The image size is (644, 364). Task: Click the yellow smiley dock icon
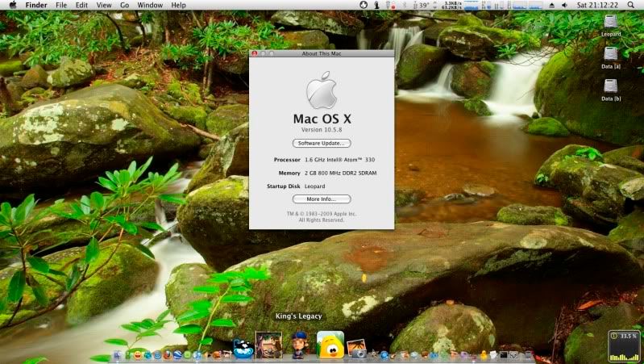point(138,354)
